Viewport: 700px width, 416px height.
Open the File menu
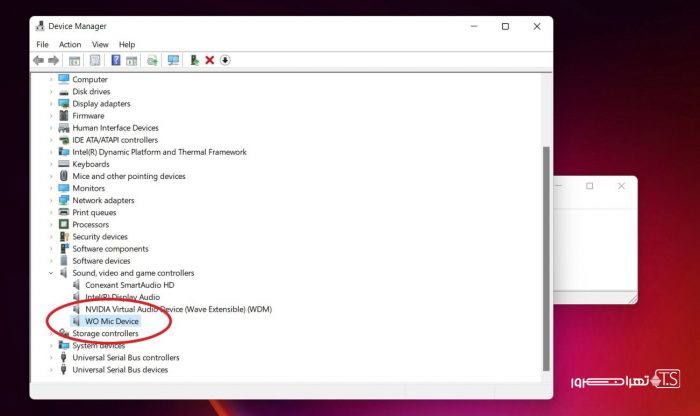coord(42,44)
